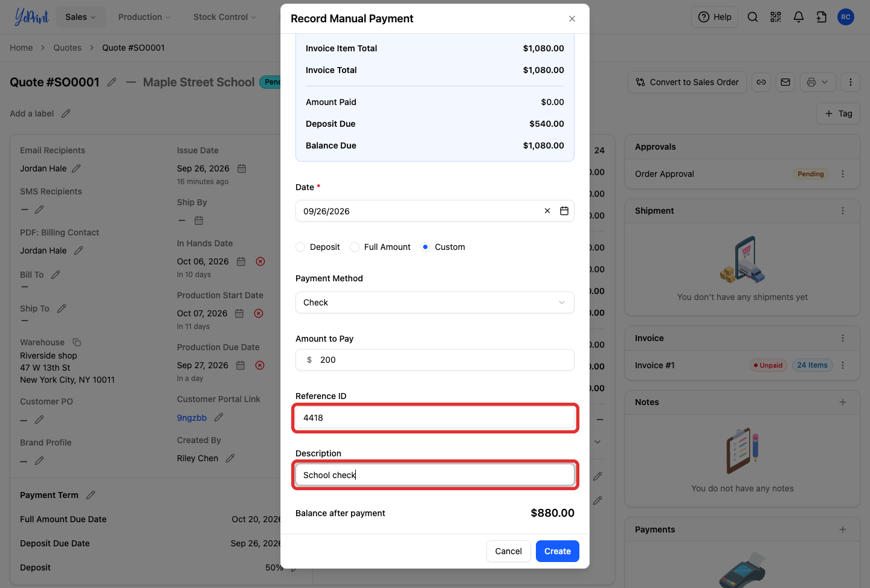Edit Created By Riley Chen pencil

230,458
